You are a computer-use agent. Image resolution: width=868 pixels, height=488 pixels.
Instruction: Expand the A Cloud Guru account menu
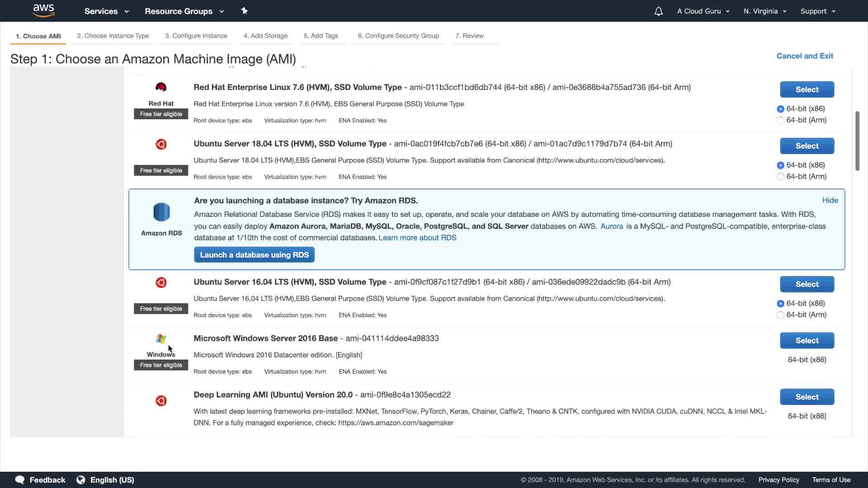[x=703, y=11]
